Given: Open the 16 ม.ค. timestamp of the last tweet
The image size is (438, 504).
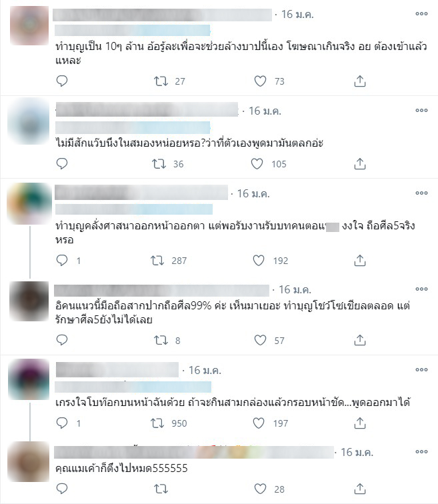Looking at the screenshot, I should point(357,453).
